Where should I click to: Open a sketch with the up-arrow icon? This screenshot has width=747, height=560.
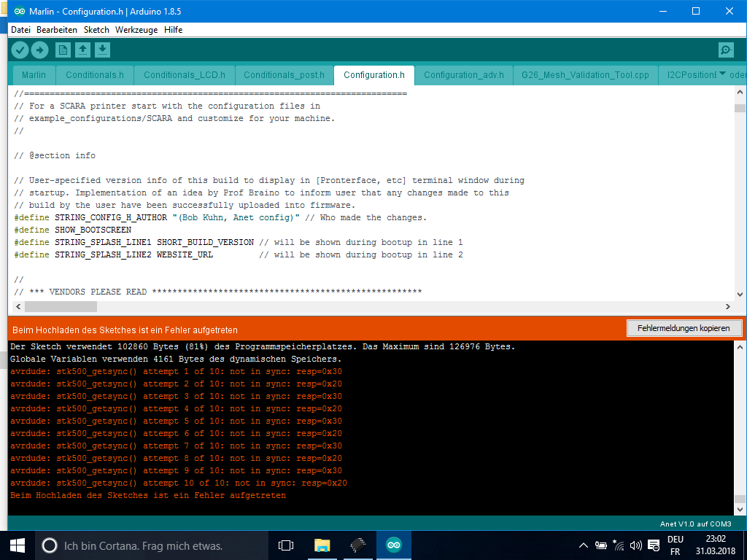click(82, 50)
